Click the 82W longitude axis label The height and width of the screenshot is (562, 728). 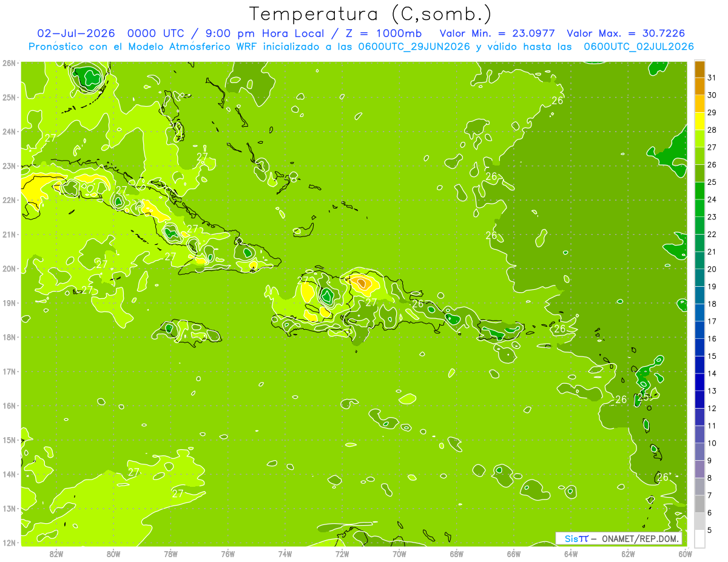pyautogui.click(x=56, y=554)
